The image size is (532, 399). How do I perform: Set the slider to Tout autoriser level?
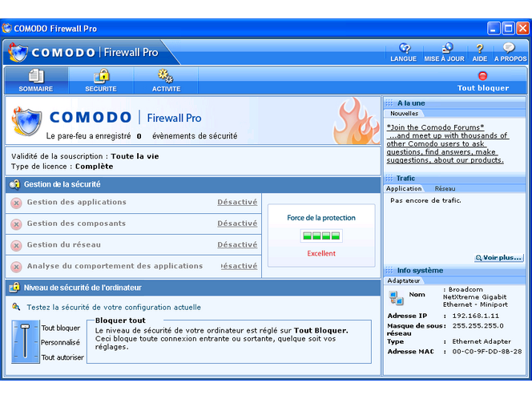click(62, 357)
